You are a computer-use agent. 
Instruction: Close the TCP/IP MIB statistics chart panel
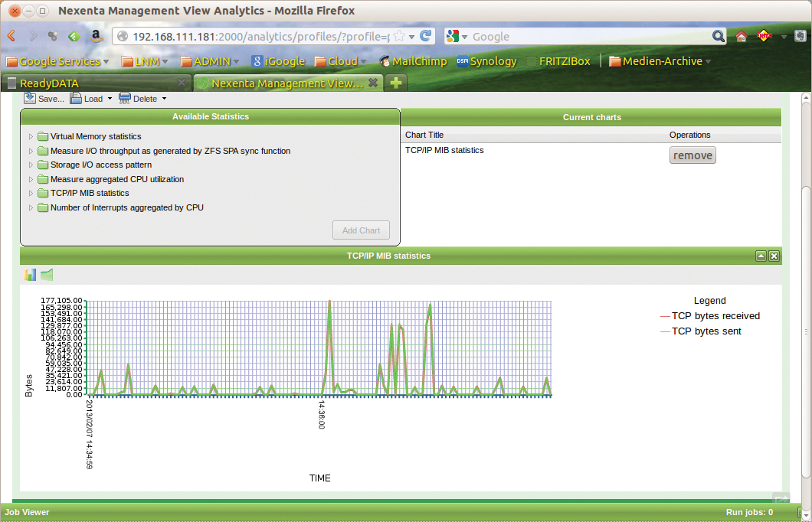point(774,256)
